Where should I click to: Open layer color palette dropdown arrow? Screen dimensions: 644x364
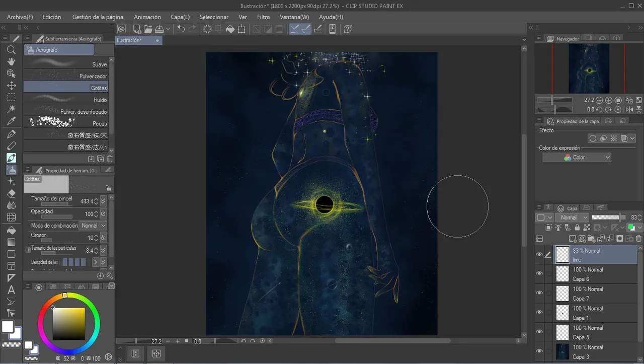coord(639,228)
